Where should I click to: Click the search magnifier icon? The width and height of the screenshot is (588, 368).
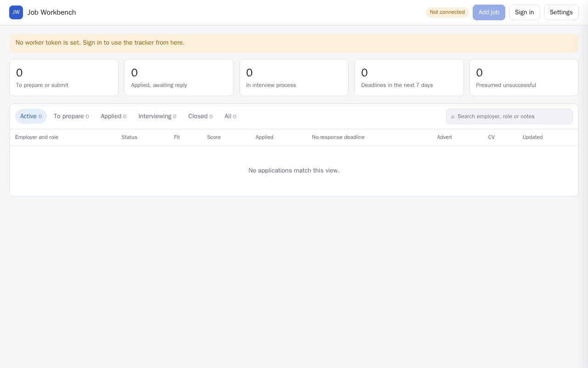452,116
